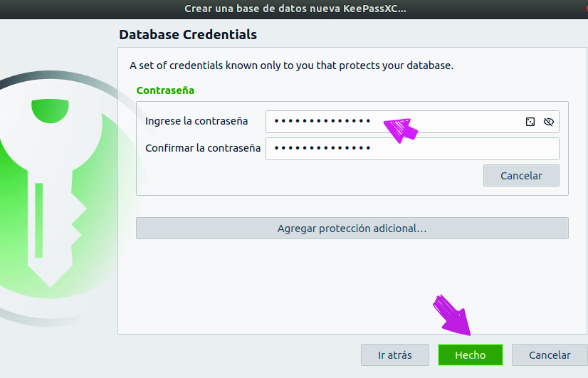This screenshot has height=378, width=588.
Task: Open the password generator dice icon
Action: (530, 122)
